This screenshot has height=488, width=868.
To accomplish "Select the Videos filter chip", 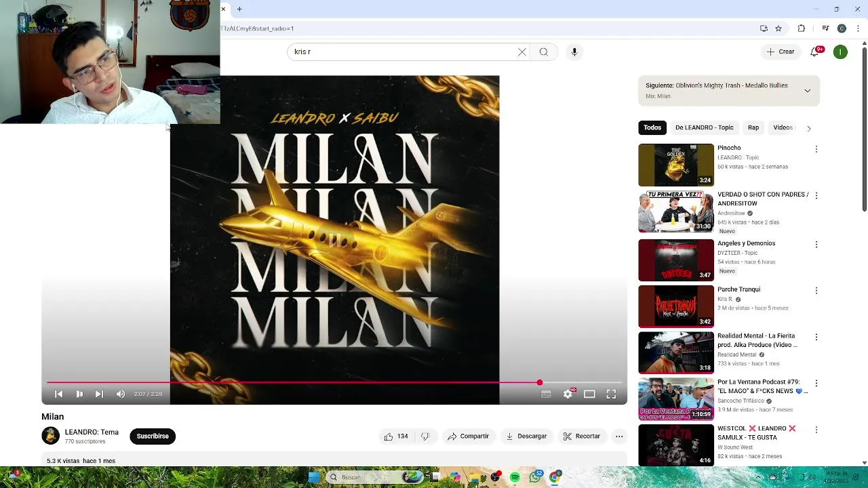I will pos(783,127).
